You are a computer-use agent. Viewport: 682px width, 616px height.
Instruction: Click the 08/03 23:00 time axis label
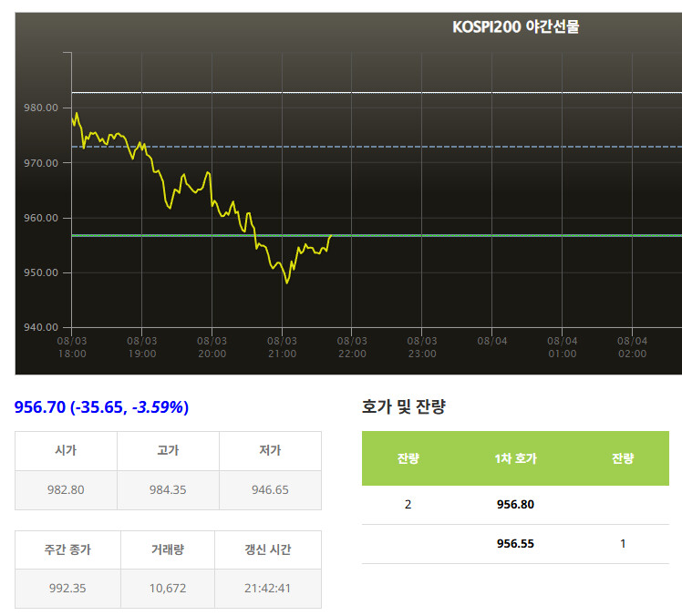click(422, 347)
